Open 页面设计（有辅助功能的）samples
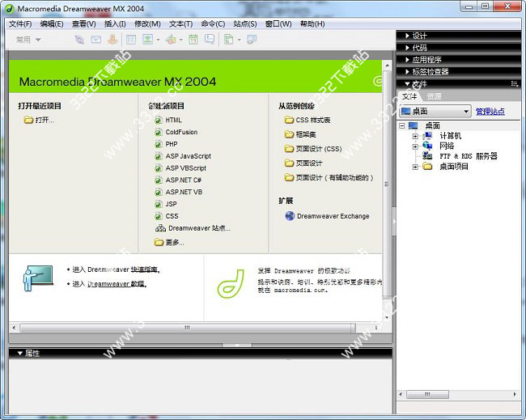526x420 pixels. (x=329, y=177)
